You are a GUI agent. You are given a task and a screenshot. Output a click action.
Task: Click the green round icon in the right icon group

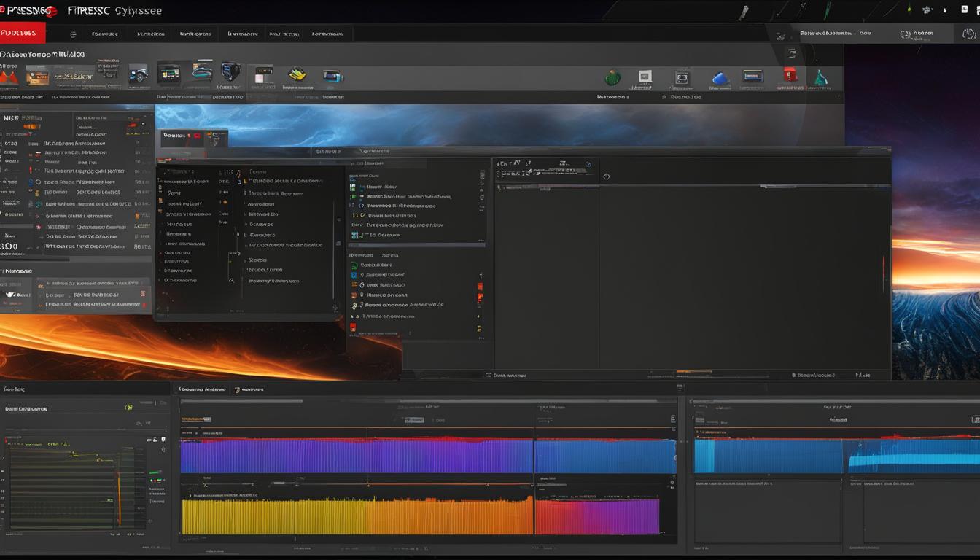point(612,77)
